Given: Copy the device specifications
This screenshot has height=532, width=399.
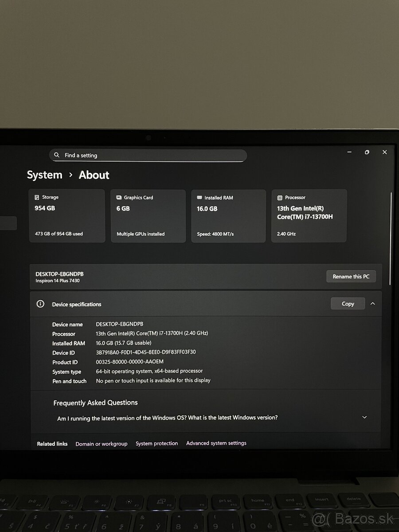Looking at the screenshot, I should pos(348,304).
